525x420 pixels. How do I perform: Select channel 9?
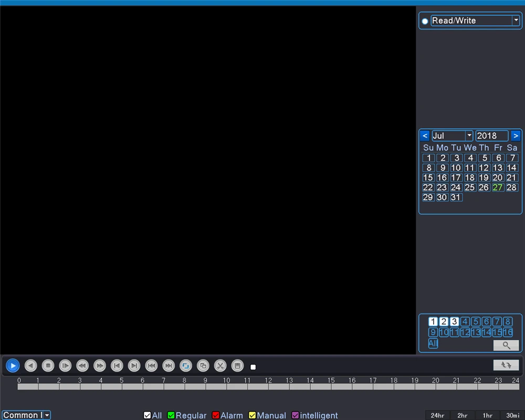433,332
